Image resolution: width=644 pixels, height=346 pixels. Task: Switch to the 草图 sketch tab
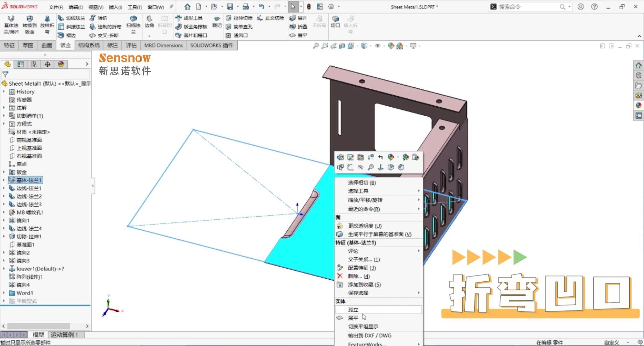(x=28, y=45)
